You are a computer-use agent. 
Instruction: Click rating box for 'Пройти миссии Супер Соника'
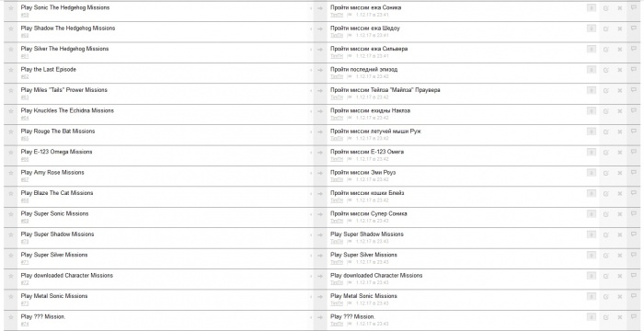point(592,214)
